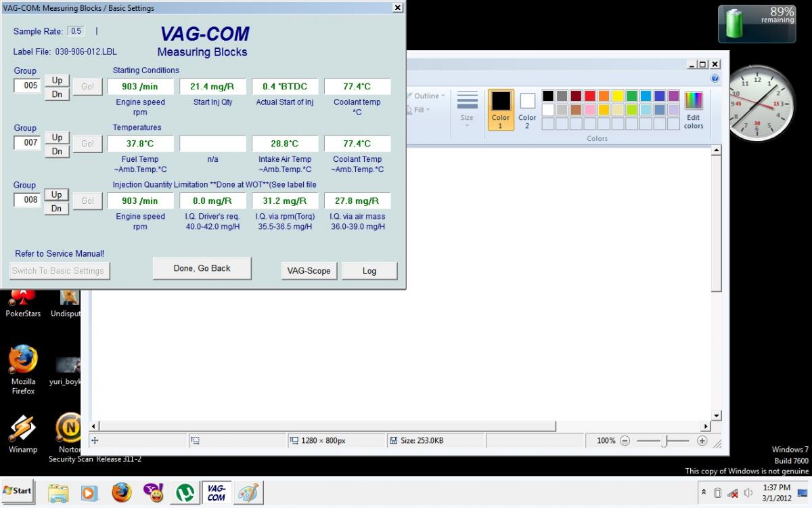Screen dimensions: 812x508
Task: Click the desktop clock gadget
Action: [759, 104]
